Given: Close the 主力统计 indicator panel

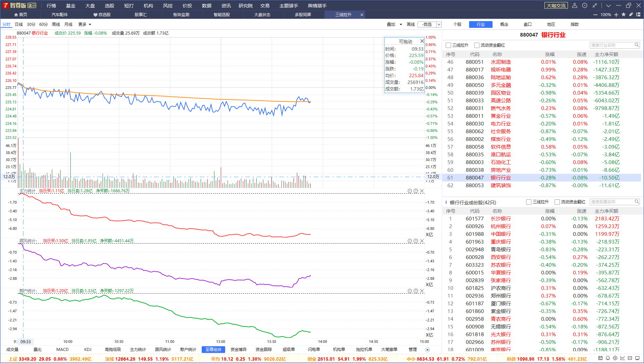Looking at the screenshot, I should point(422,191).
